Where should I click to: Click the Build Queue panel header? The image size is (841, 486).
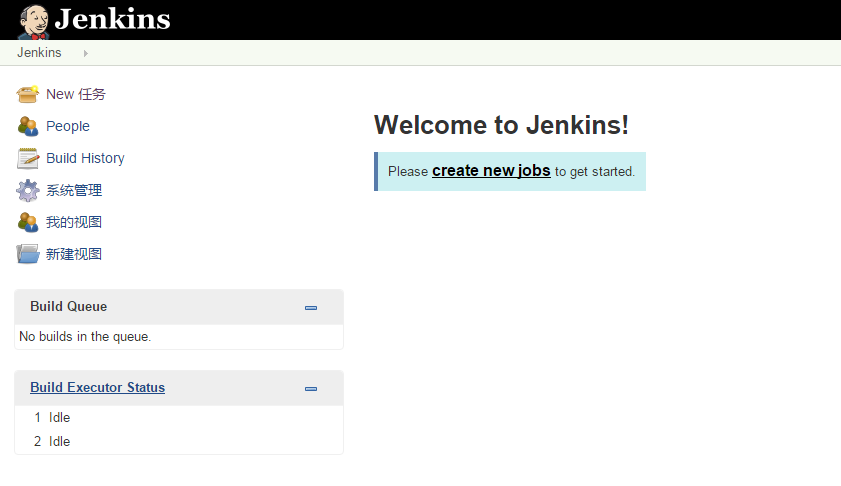coord(179,307)
